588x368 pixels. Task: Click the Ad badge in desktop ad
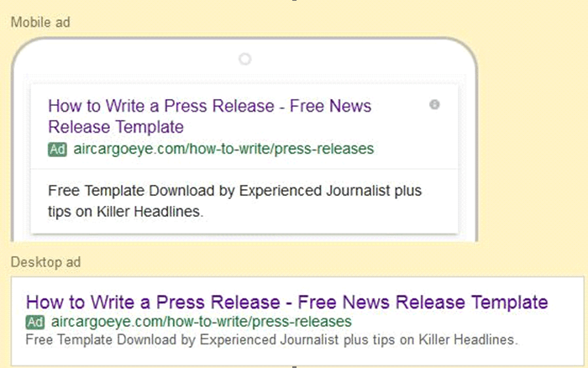35,322
